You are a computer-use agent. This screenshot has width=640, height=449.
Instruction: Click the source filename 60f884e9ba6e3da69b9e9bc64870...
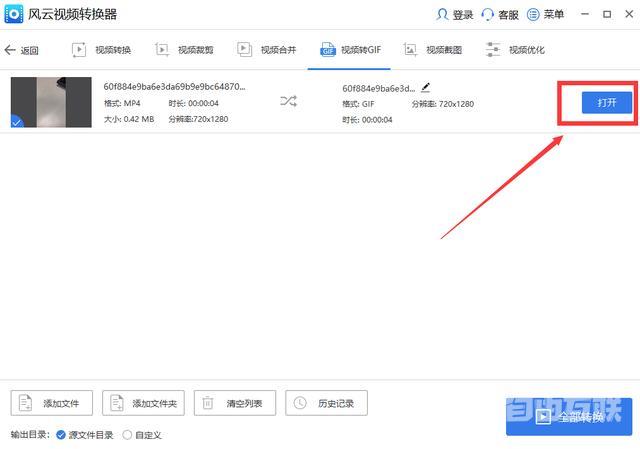(x=174, y=87)
